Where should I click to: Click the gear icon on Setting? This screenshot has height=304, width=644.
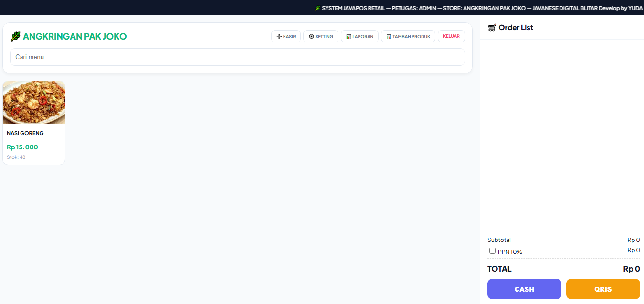311,37
